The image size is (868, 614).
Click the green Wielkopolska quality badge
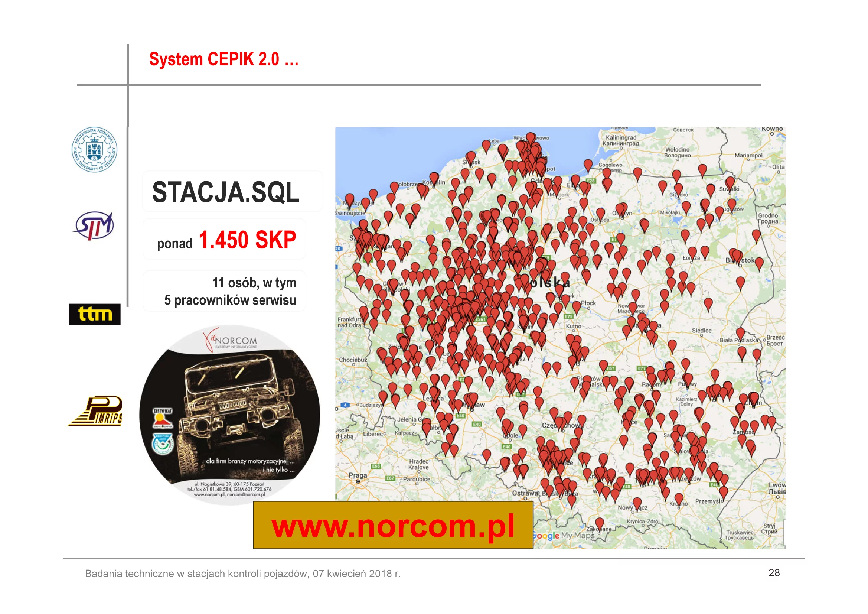click(163, 444)
